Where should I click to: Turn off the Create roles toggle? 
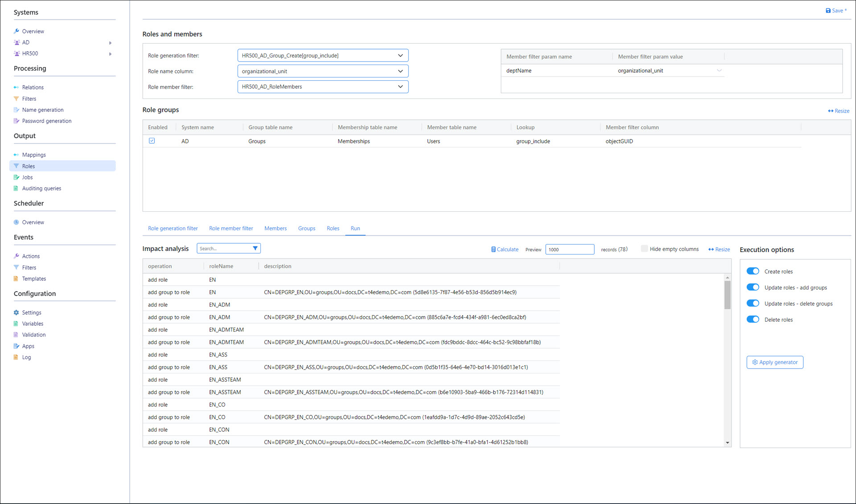(x=753, y=271)
